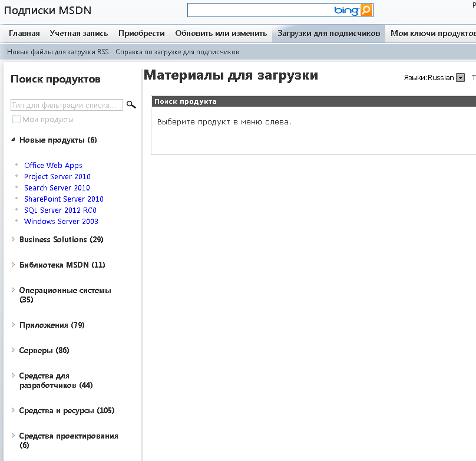Click the Поиск продуктов sidebar heading
The image size is (476, 461).
pos(55,79)
